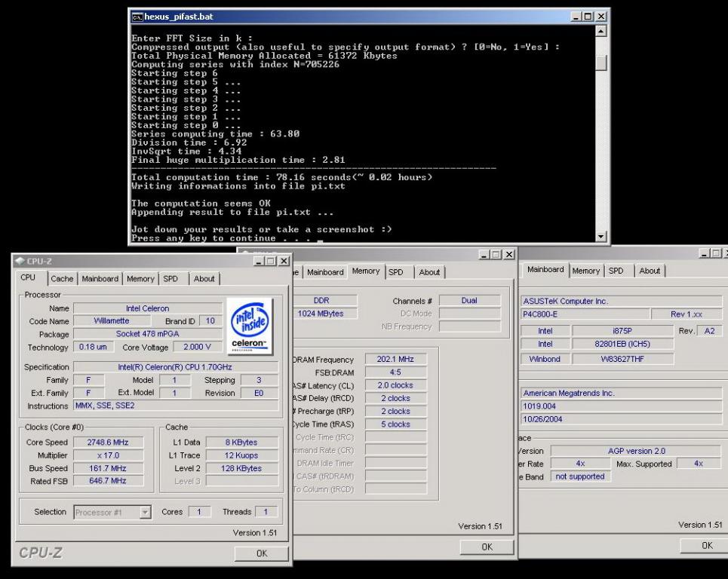728x579 pixels.
Task: Maximize the hexus_pifast.bat console window
Action: [x=588, y=17]
